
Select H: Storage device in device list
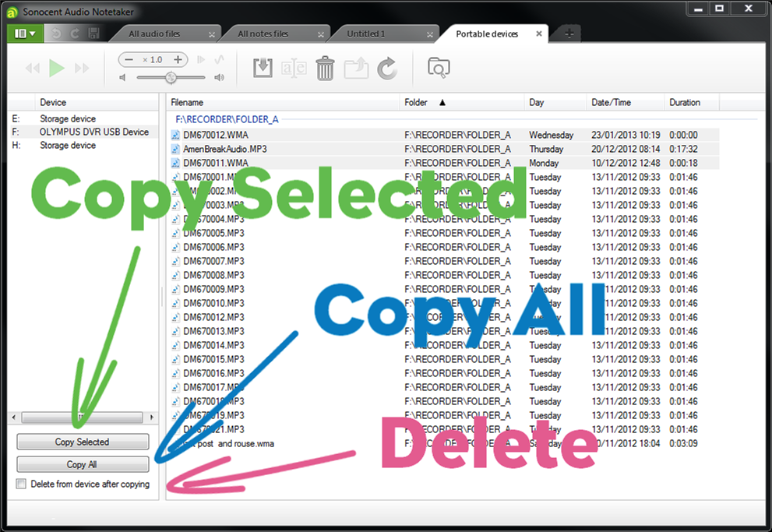click(x=83, y=145)
